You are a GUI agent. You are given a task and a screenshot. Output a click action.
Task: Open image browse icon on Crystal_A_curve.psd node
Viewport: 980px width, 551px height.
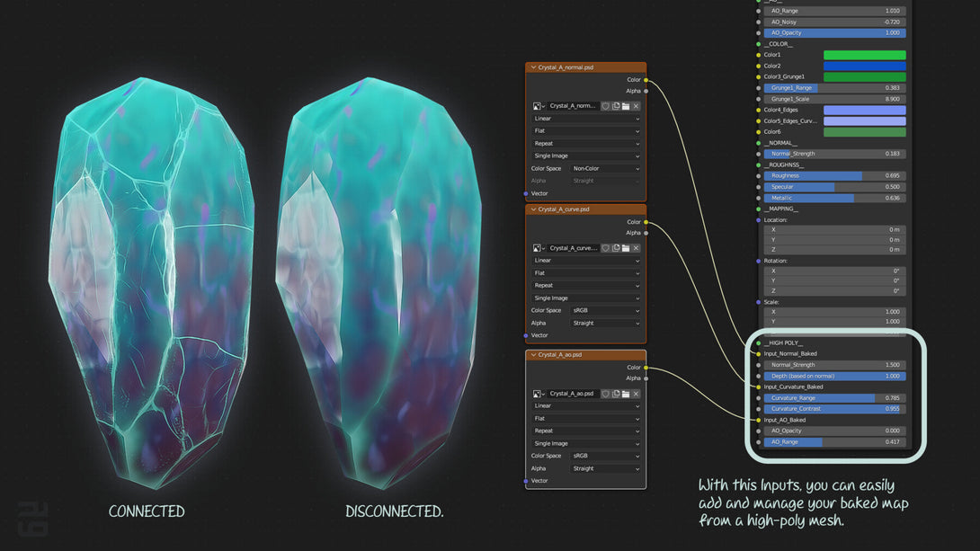538,248
